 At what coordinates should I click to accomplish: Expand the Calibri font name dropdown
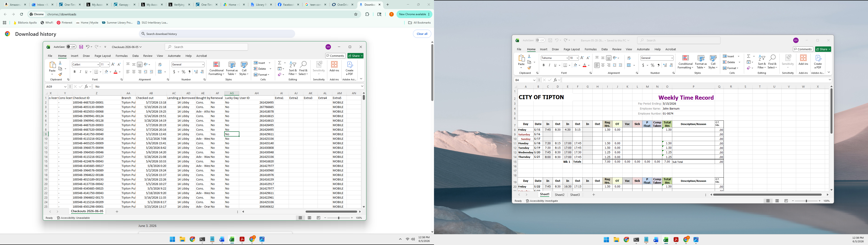click(x=98, y=65)
